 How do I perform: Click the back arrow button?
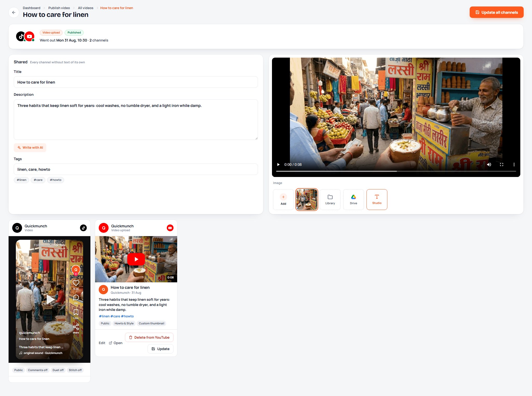click(x=14, y=12)
